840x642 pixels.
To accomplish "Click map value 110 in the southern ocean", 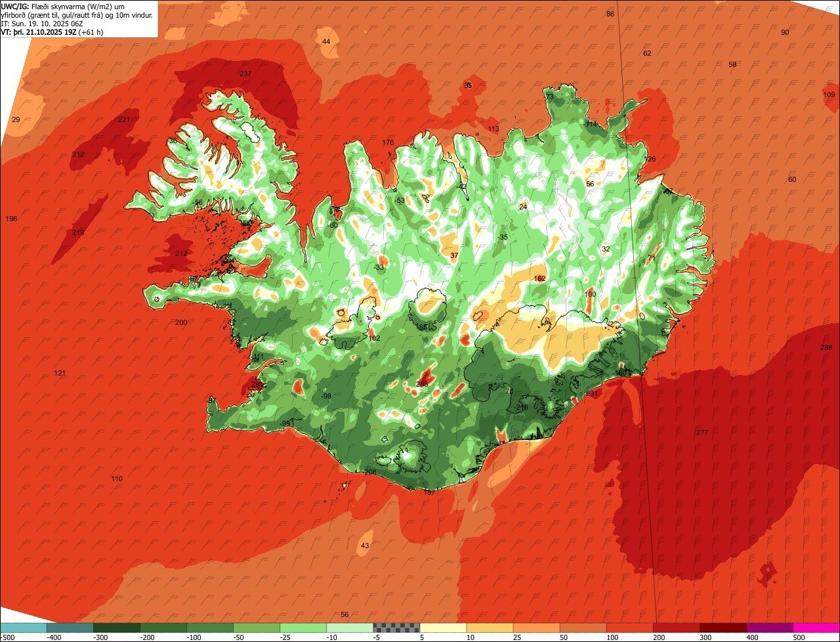I will tap(117, 479).
